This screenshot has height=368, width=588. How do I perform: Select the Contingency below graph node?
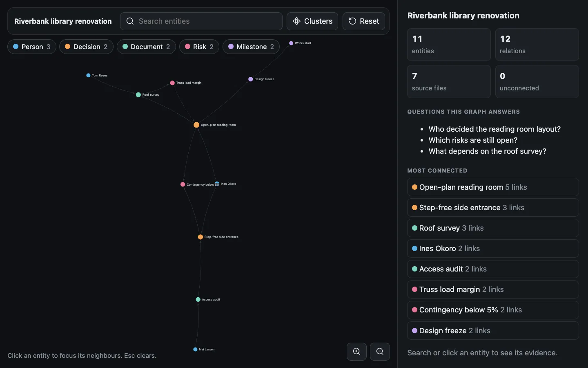click(183, 184)
